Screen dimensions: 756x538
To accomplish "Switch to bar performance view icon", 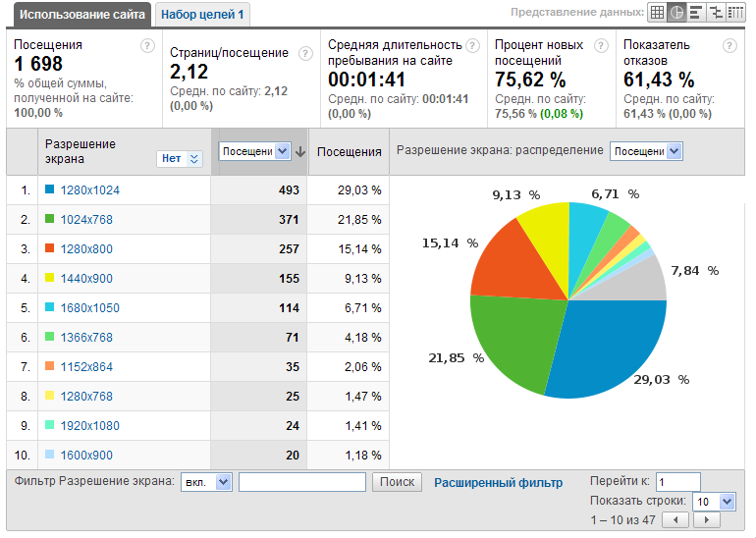I will coord(695,13).
